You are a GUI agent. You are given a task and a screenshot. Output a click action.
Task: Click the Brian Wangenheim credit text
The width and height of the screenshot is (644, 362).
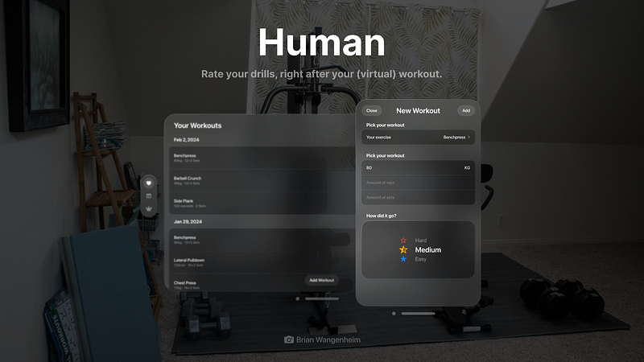328,339
